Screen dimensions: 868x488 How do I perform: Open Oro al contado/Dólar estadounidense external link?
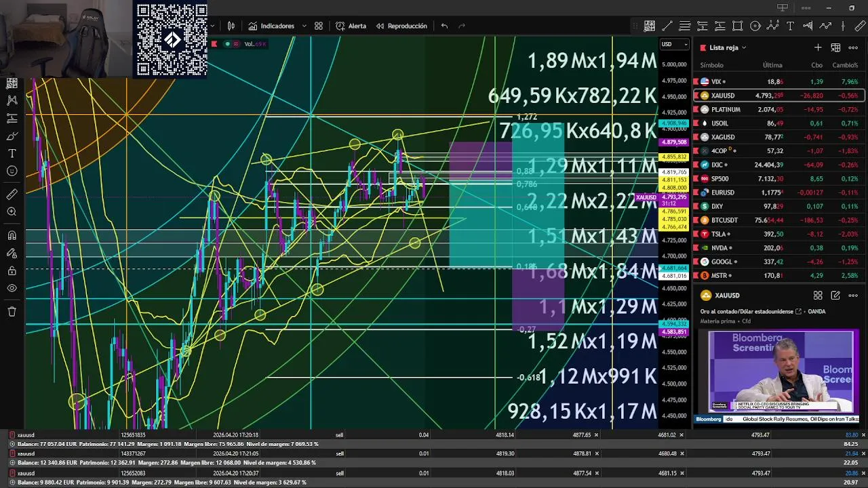[798, 312]
